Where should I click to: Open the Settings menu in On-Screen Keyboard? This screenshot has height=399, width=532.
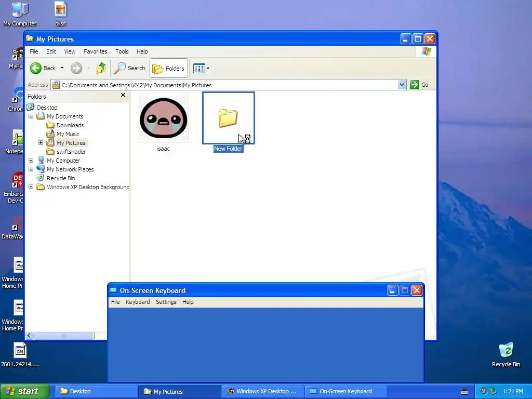point(166,302)
